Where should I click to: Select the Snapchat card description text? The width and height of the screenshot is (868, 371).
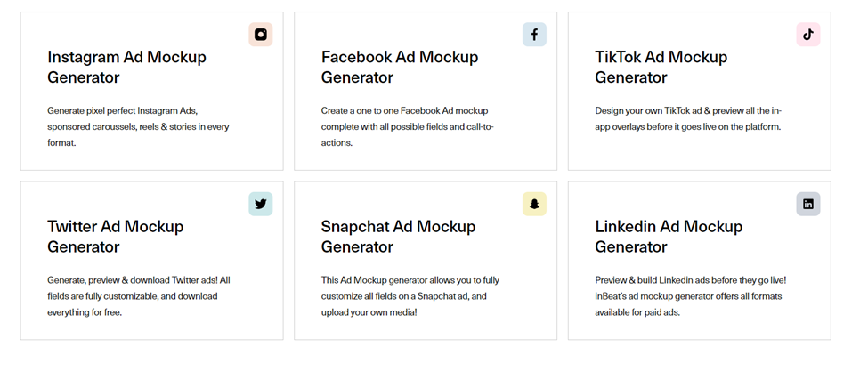point(410,295)
